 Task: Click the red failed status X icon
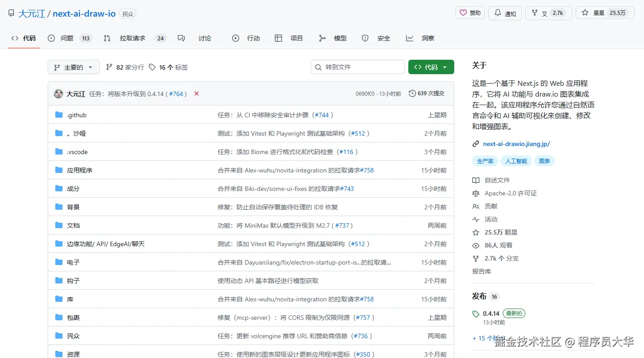coord(197,93)
